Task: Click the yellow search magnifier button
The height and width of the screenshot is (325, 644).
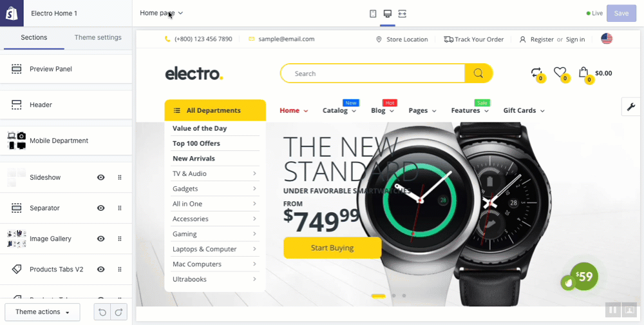Action: click(478, 74)
